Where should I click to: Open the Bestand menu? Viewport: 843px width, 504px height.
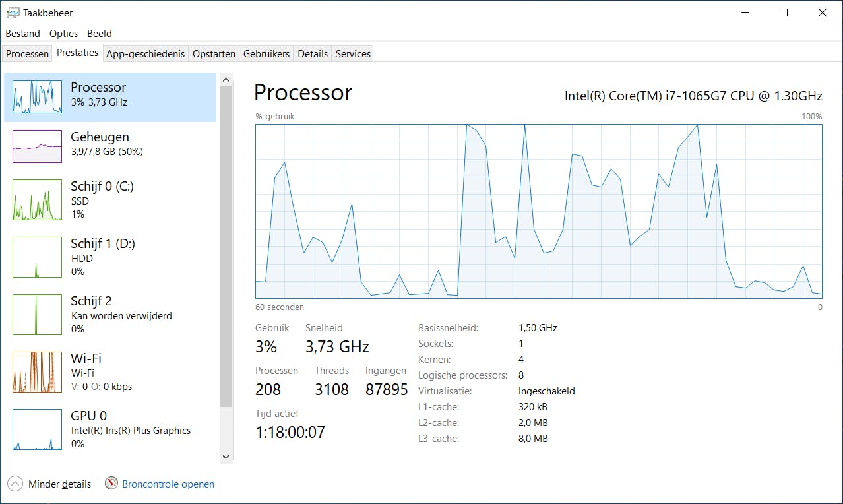23,34
